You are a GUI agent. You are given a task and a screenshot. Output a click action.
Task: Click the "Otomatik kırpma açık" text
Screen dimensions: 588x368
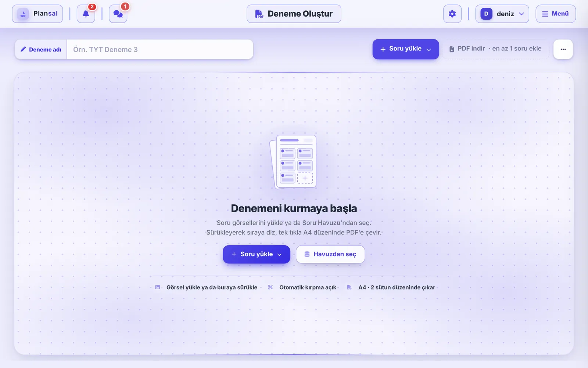308,287
